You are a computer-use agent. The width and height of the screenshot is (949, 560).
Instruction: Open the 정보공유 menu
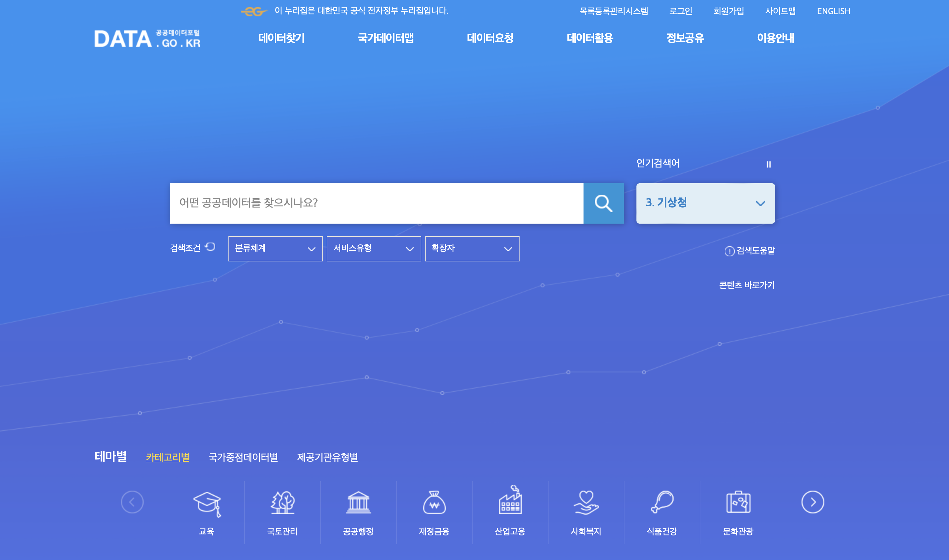point(685,38)
